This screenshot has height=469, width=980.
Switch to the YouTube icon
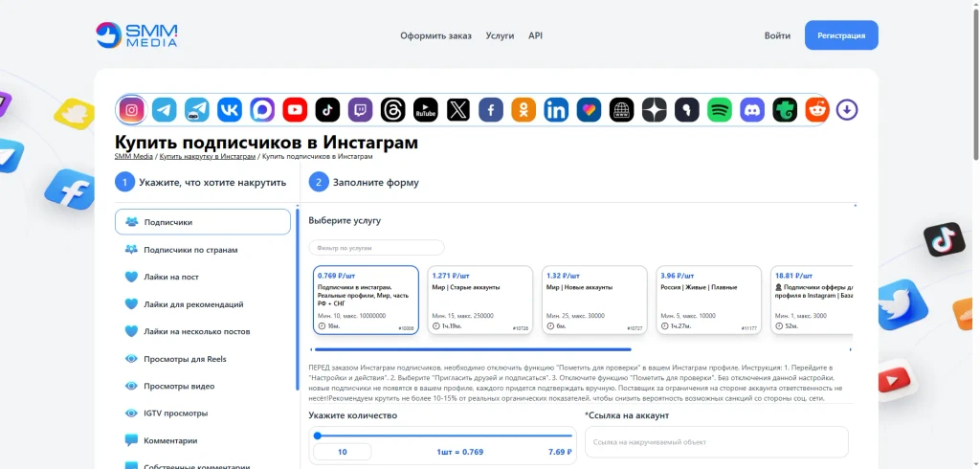tap(295, 110)
